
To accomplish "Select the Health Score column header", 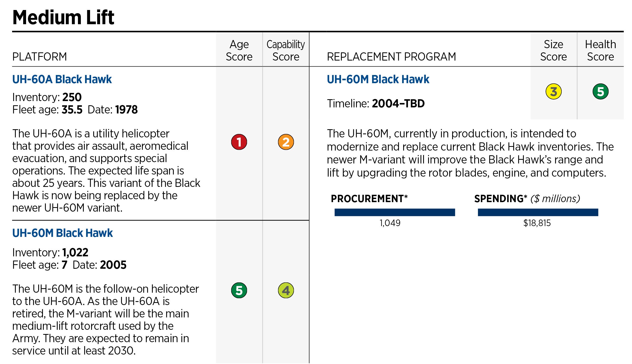I will (600, 50).
